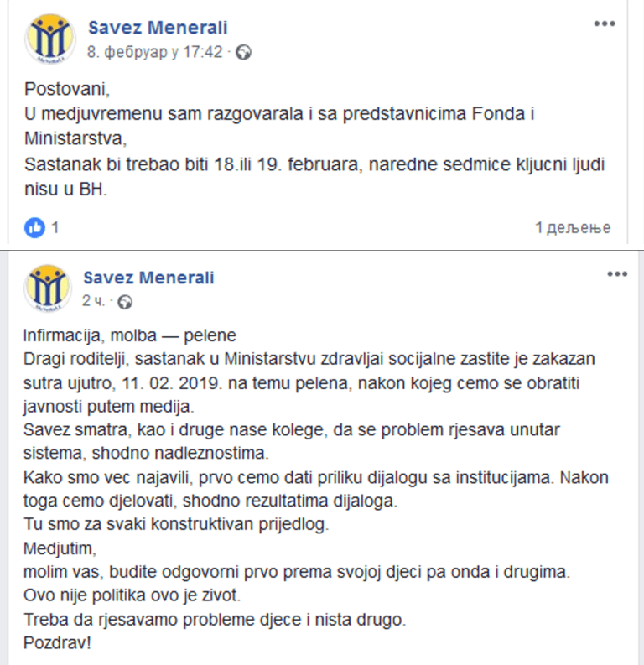The width and height of the screenshot is (644, 665).
Task: Open Savez Menerali page name in first post
Action: pyautogui.click(x=158, y=28)
